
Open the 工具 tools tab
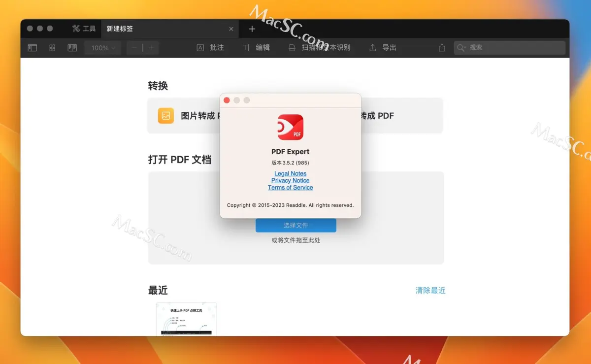tap(84, 29)
